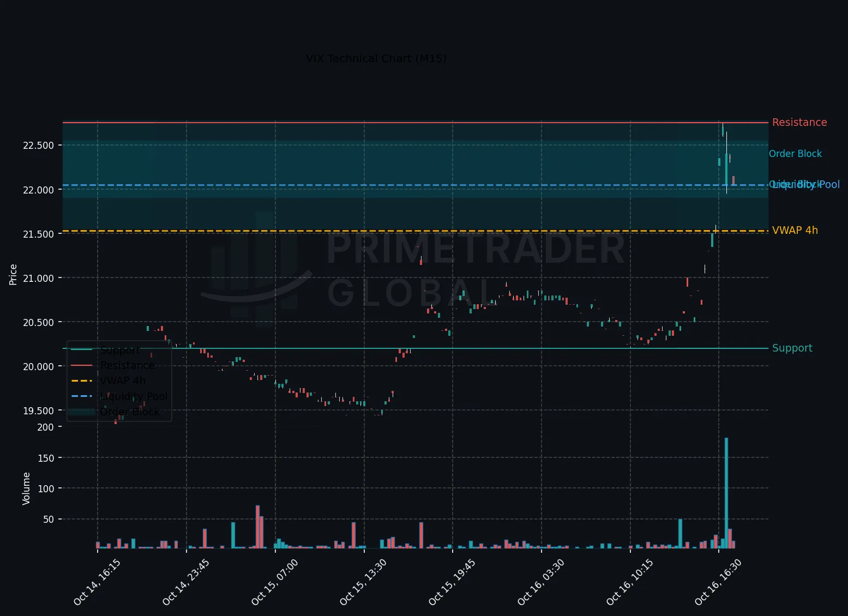Click the Price axis title

pos(13,274)
